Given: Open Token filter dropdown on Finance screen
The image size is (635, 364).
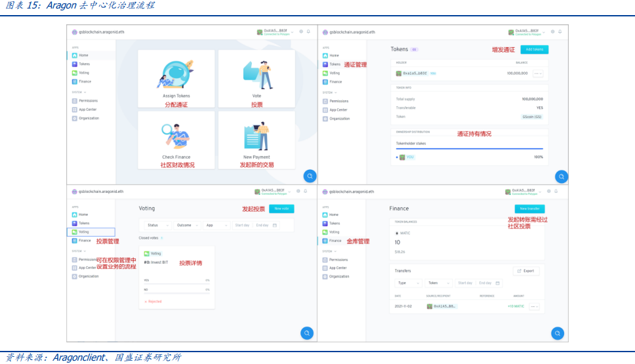Looking at the screenshot, I should pos(438,283).
